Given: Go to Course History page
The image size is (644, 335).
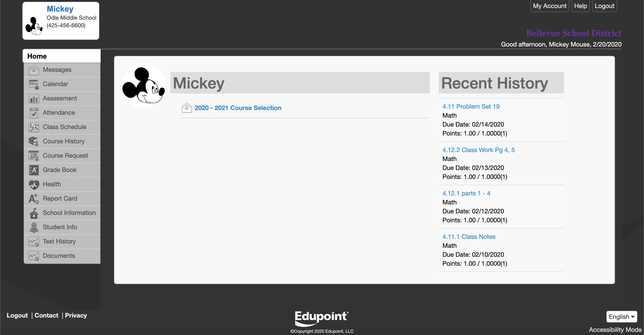Looking at the screenshot, I should tap(64, 141).
